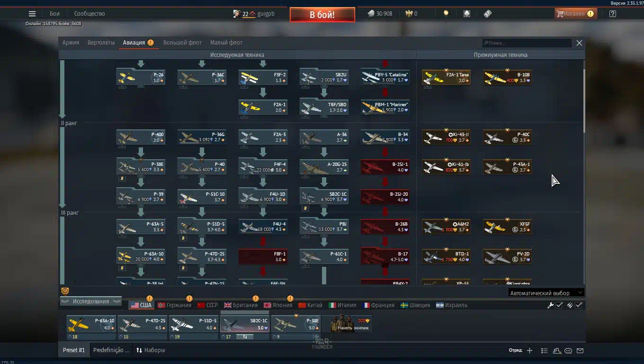
Task: Select the premium A6M2 aircraft card
Action: (446, 227)
